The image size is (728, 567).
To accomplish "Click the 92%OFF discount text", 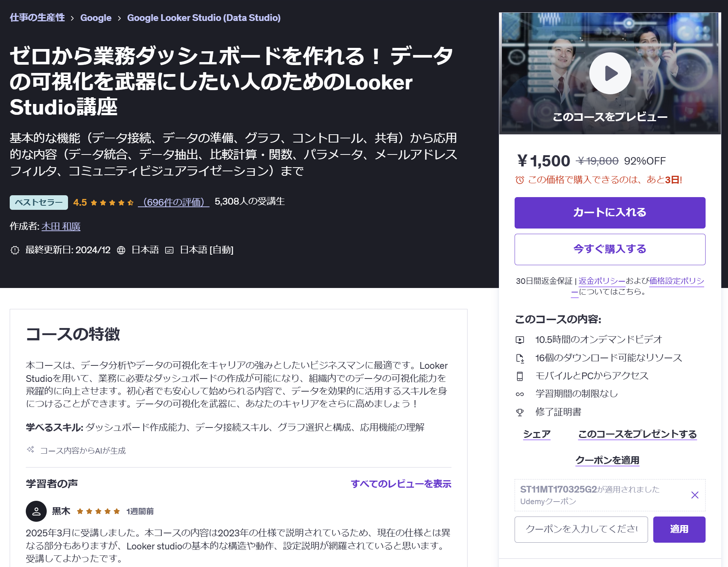I will (x=645, y=161).
